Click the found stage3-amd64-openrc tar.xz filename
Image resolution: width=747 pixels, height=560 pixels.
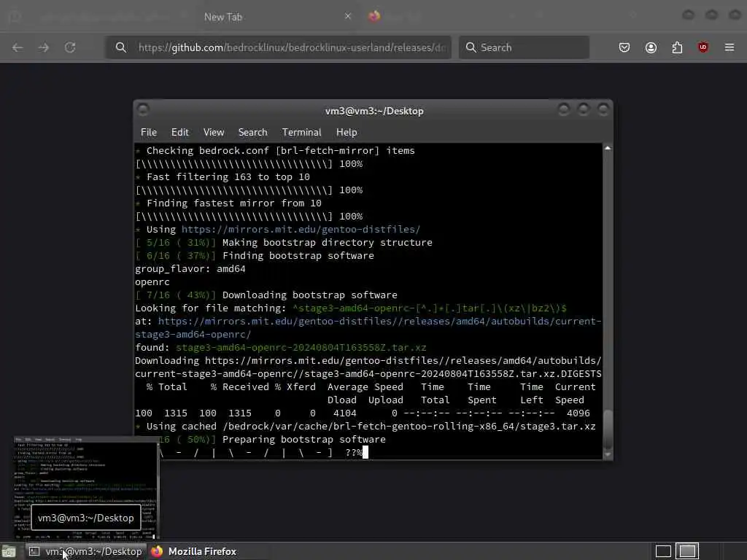pyautogui.click(x=301, y=348)
